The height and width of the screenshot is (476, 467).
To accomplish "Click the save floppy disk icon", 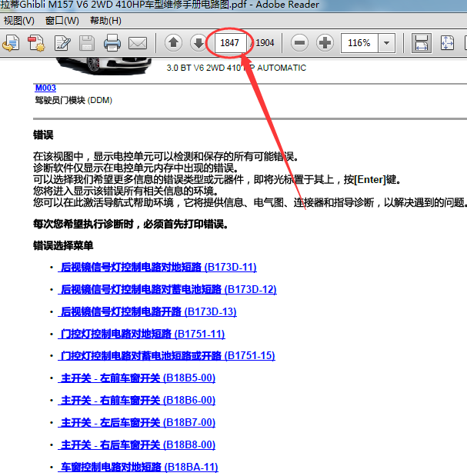I will [87, 43].
